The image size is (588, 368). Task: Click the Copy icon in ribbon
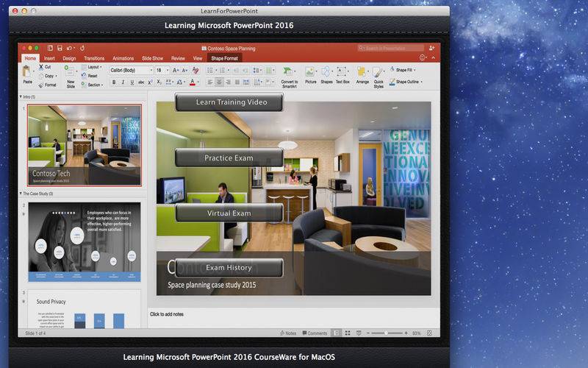pyautogui.click(x=41, y=76)
